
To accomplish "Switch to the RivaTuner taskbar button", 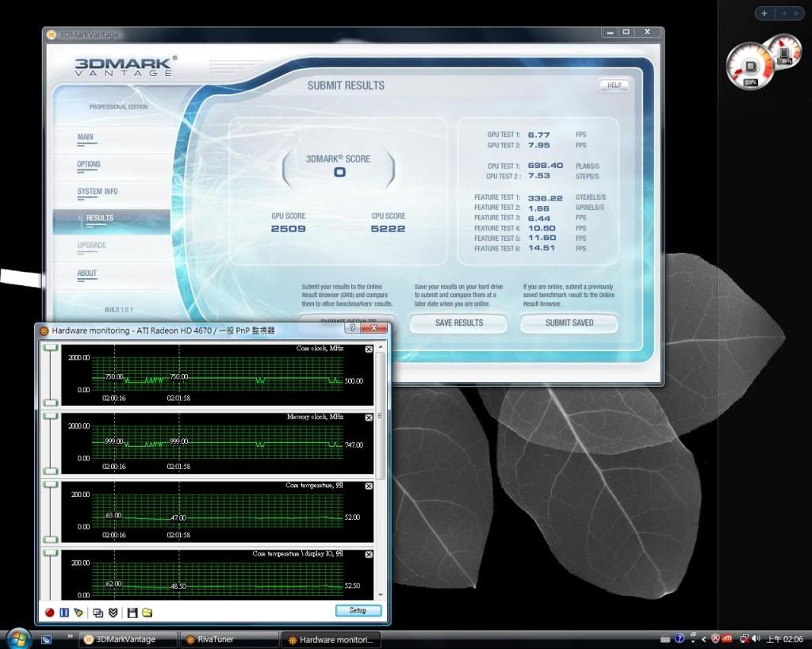I will [x=230, y=639].
